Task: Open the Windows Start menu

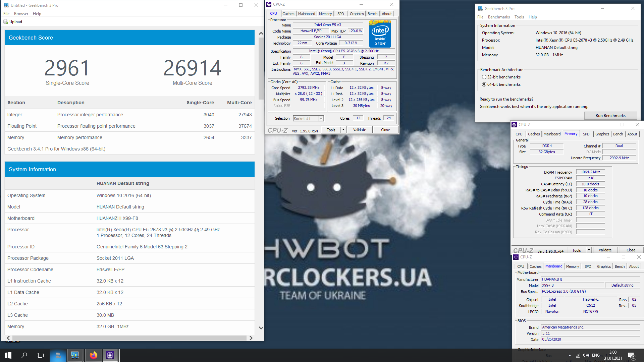Action: [x=8, y=355]
